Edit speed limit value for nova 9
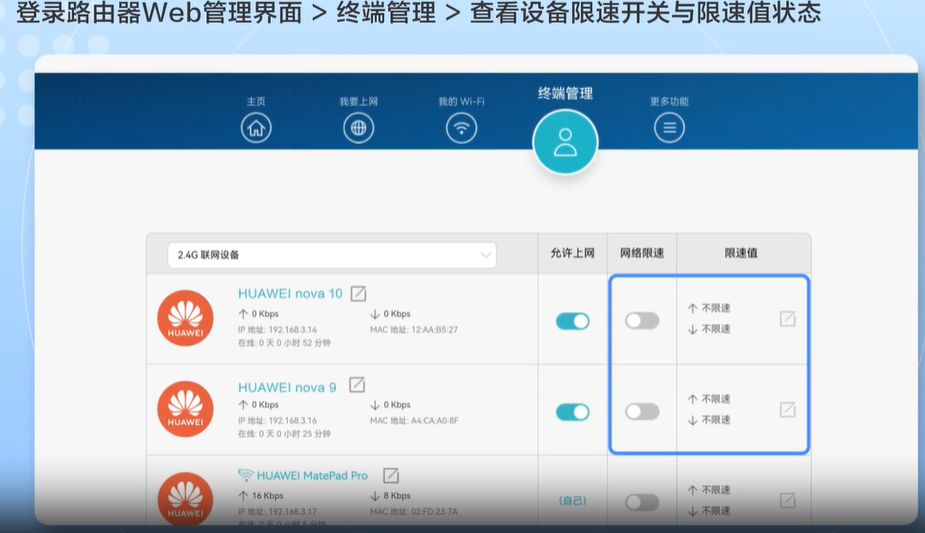The width and height of the screenshot is (925, 533). [x=788, y=410]
